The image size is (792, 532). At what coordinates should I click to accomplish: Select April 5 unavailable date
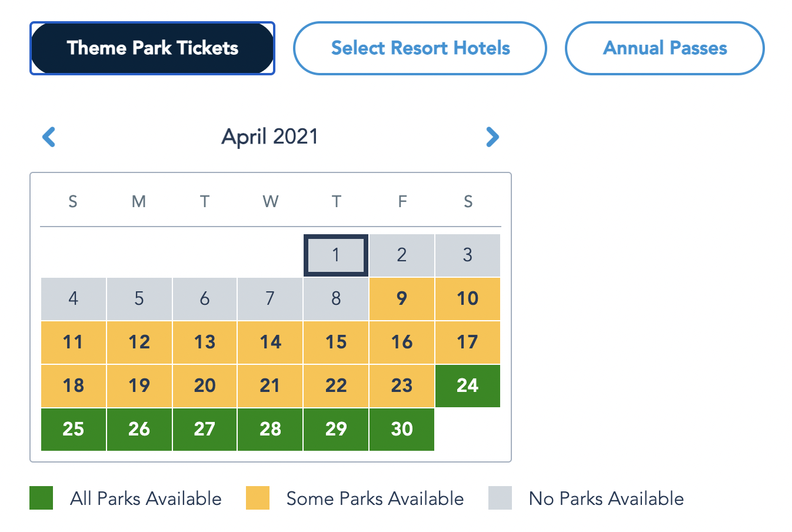(139, 299)
